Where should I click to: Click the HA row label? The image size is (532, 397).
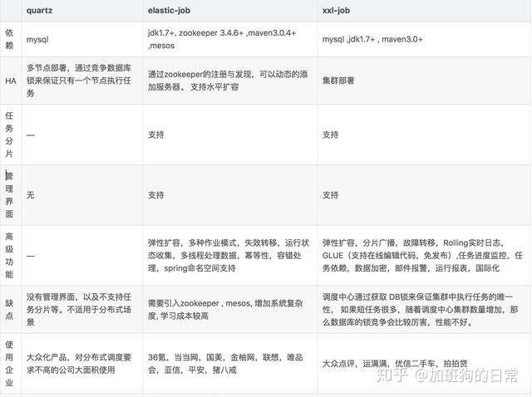11,81
